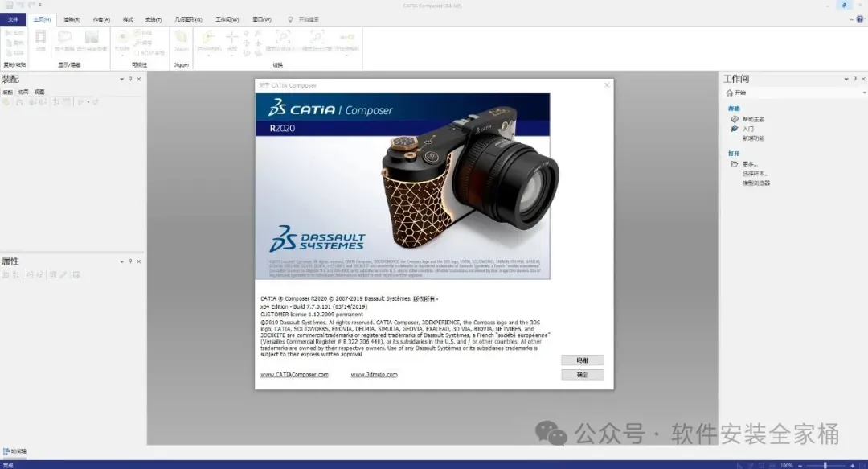Click the open folder icon beside 更多
This screenshot has width=868, height=469.
coord(735,164)
